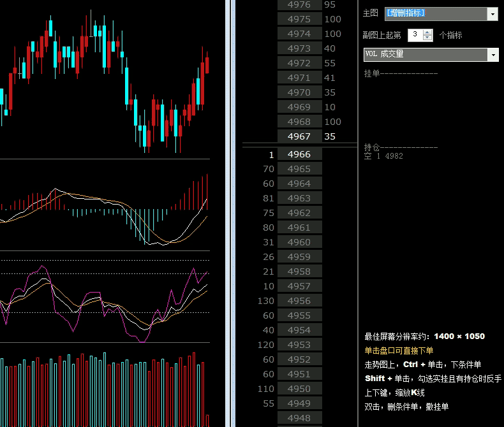Click bid volume 1 beside 4966

pos(271,155)
